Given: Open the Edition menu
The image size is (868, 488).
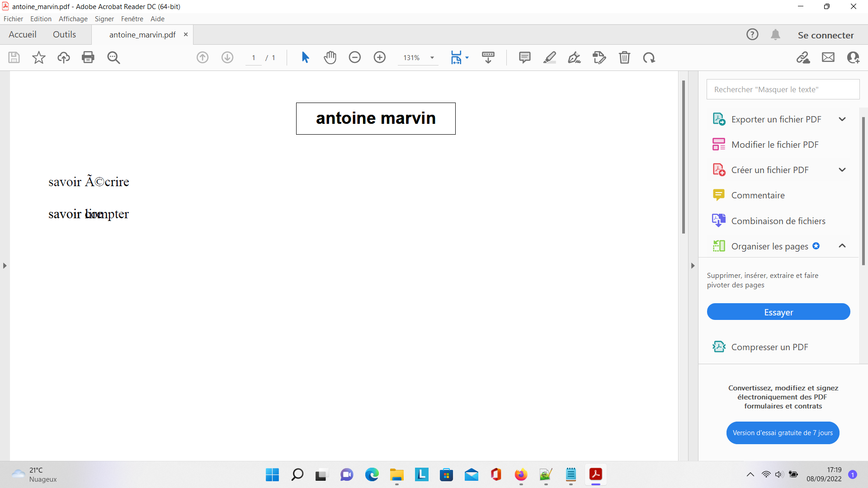Looking at the screenshot, I should [x=41, y=19].
